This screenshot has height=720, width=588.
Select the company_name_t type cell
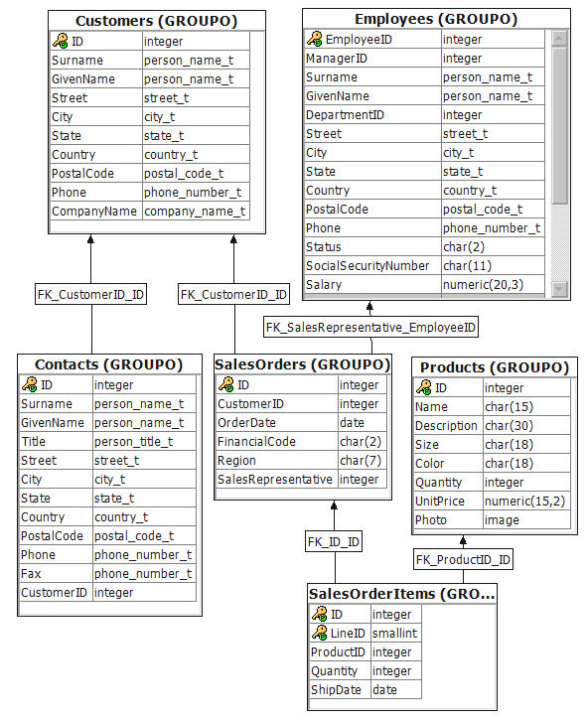coord(196,211)
